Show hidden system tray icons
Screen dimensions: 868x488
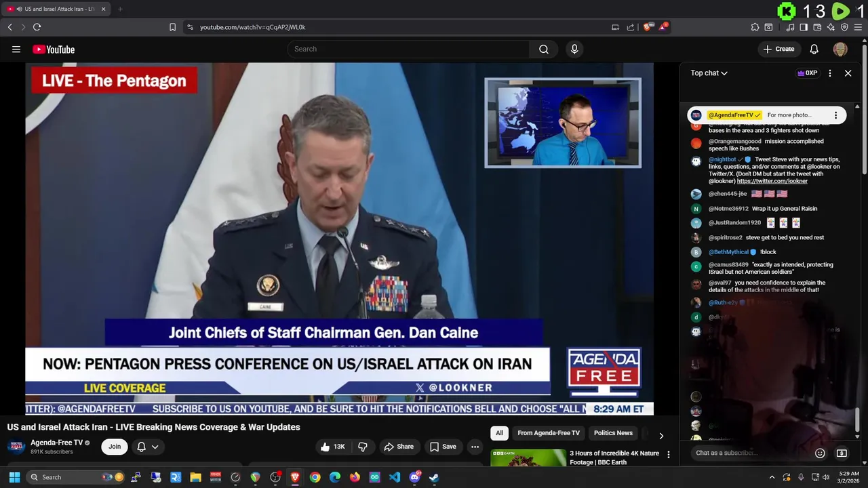pyautogui.click(x=772, y=477)
